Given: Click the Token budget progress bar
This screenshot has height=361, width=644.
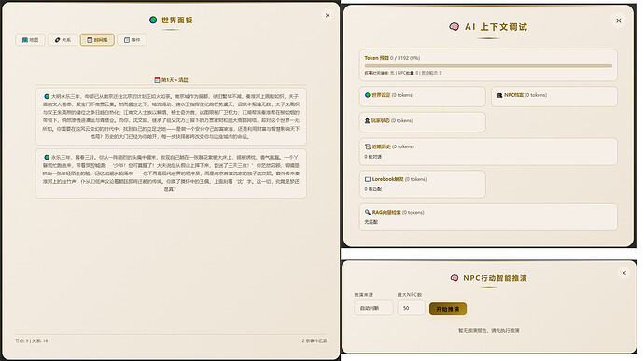Looking at the screenshot, I should (x=488, y=65).
